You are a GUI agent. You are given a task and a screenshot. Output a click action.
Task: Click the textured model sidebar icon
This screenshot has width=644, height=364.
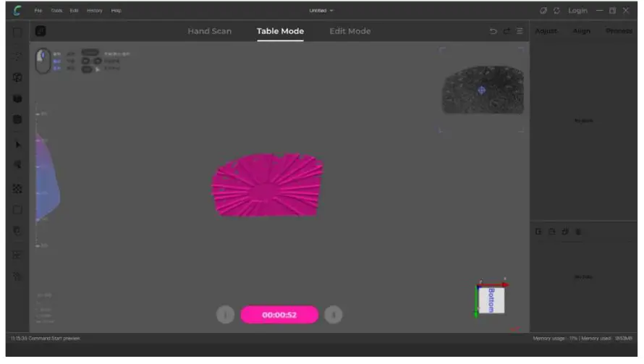point(17,119)
